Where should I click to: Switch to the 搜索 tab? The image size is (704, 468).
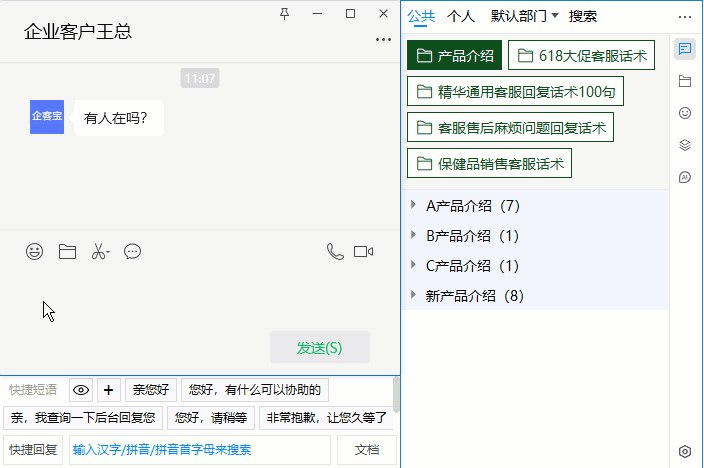coord(583,16)
